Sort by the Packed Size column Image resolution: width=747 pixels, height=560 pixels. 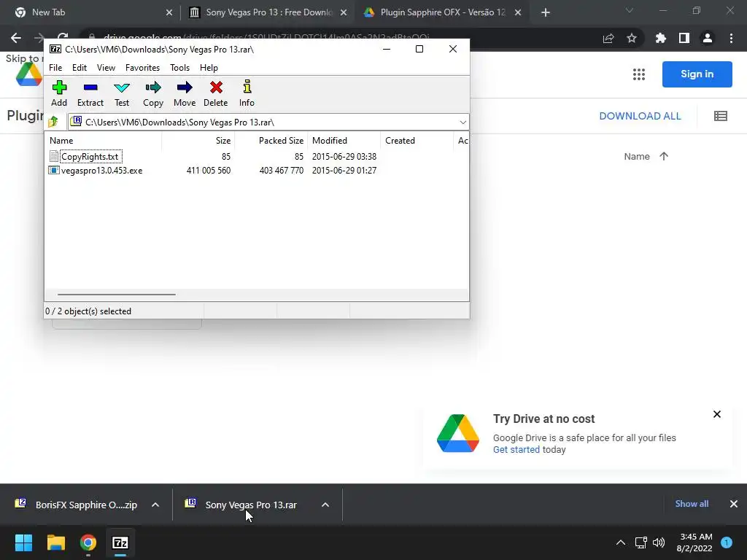click(x=271, y=141)
